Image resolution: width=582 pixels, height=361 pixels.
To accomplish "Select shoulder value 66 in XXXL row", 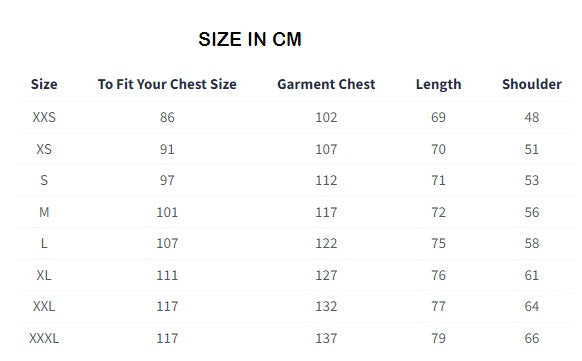I will [x=532, y=338].
